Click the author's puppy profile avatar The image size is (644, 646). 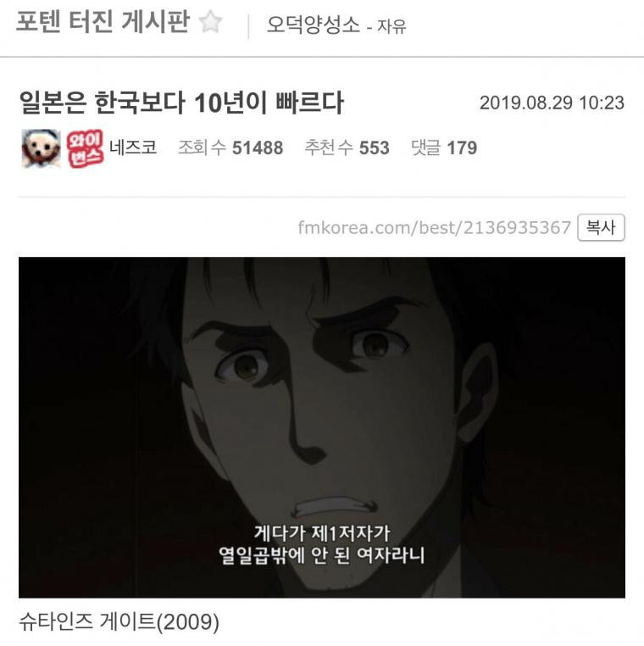coord(42,148)
